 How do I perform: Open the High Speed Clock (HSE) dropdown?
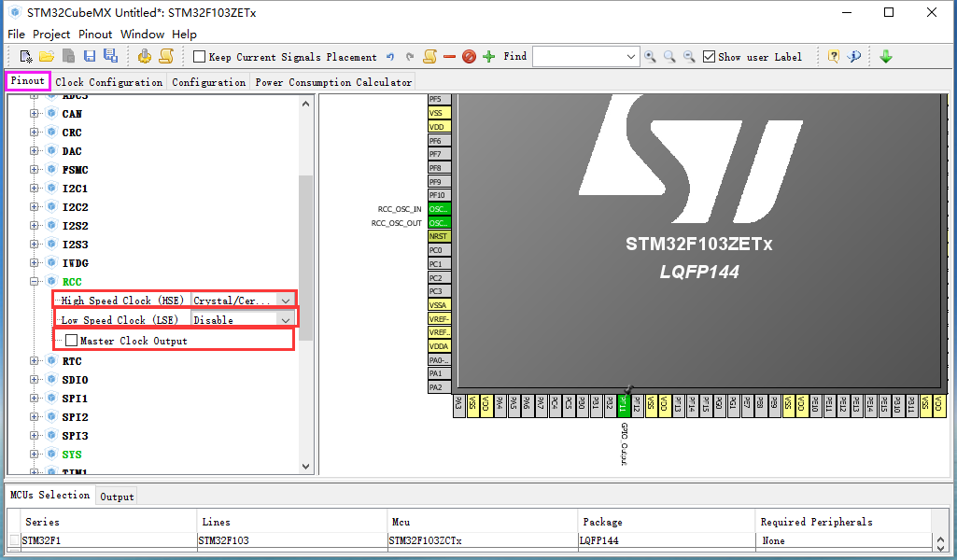point(285,301)
